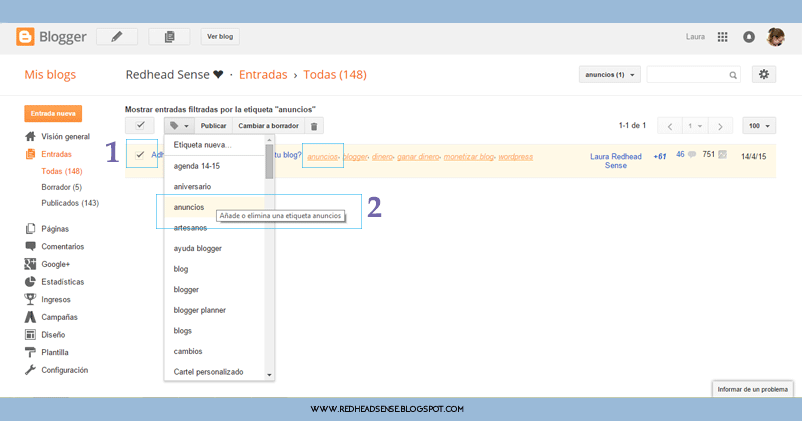802x421 pixels.
Task: Click Entradas in the sidebar
Action: pyautogui.click(x=56, y=154)
